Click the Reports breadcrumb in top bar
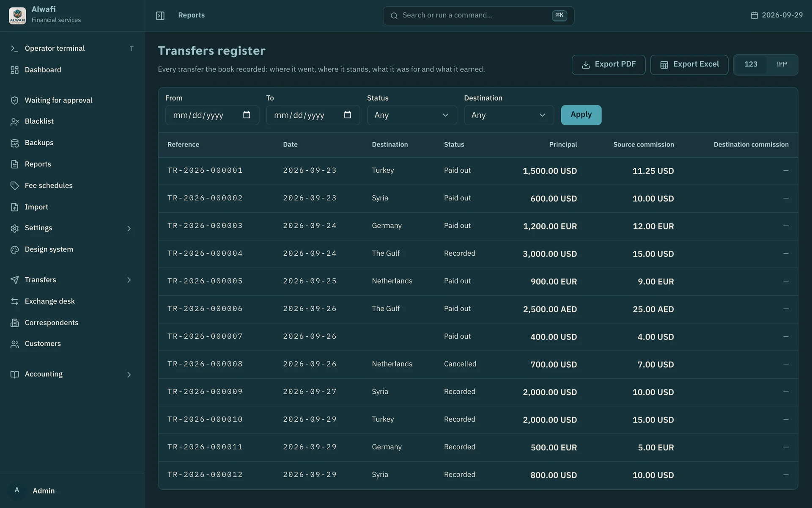 [191, 15]
